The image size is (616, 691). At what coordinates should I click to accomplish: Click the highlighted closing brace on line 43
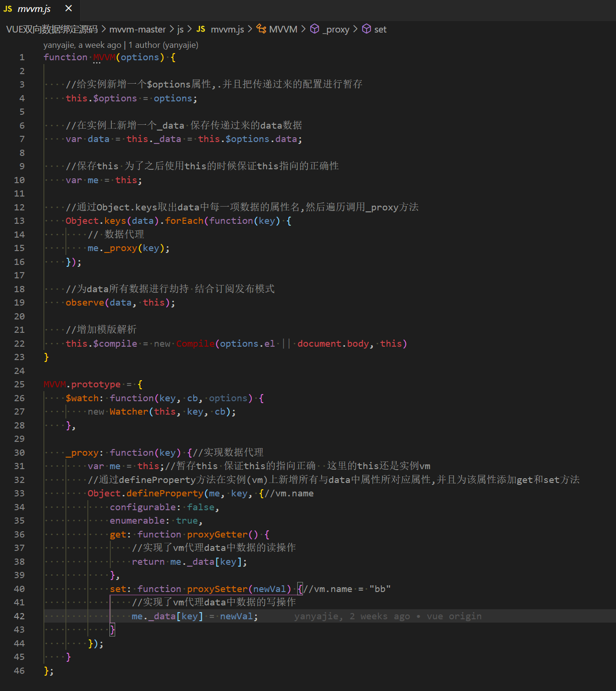112,629
